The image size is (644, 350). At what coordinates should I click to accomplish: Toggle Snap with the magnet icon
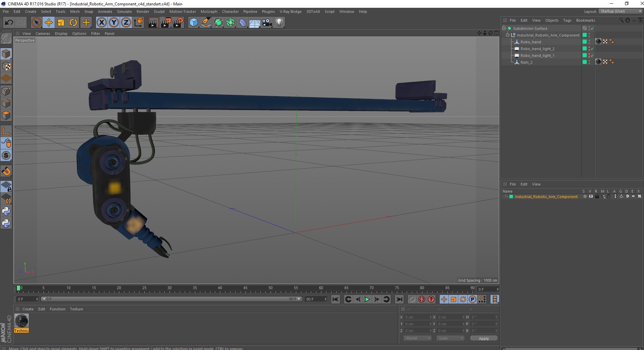(x=6, y=171)
